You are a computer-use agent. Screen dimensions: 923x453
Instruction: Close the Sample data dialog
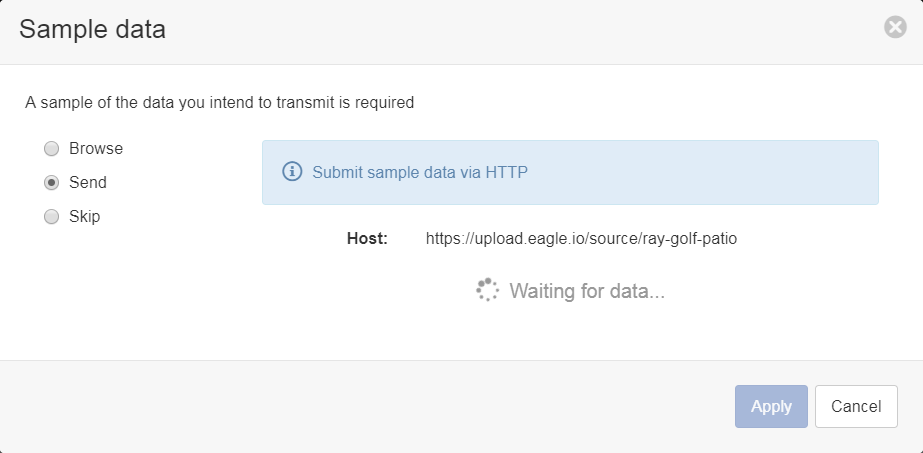pos(895,27)
